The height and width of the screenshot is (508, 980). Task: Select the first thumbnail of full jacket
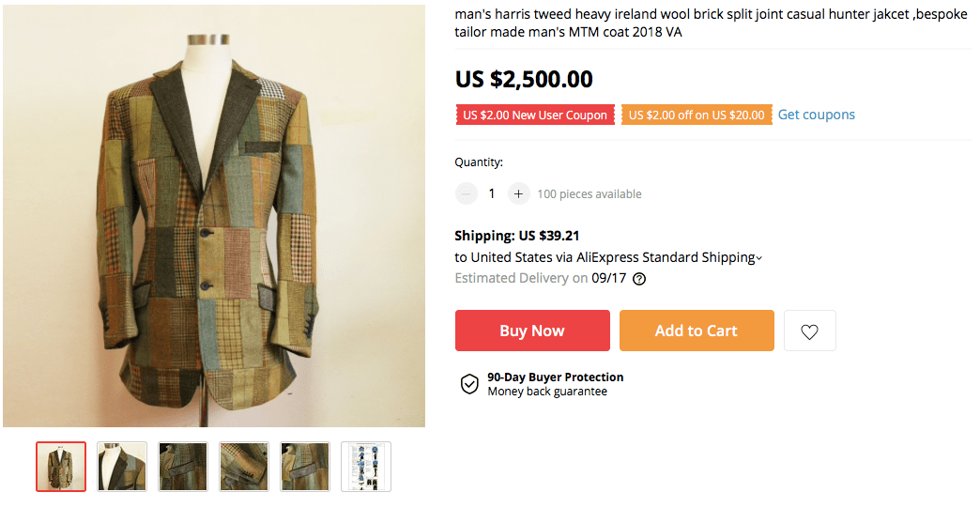click(x=61, y=467)
